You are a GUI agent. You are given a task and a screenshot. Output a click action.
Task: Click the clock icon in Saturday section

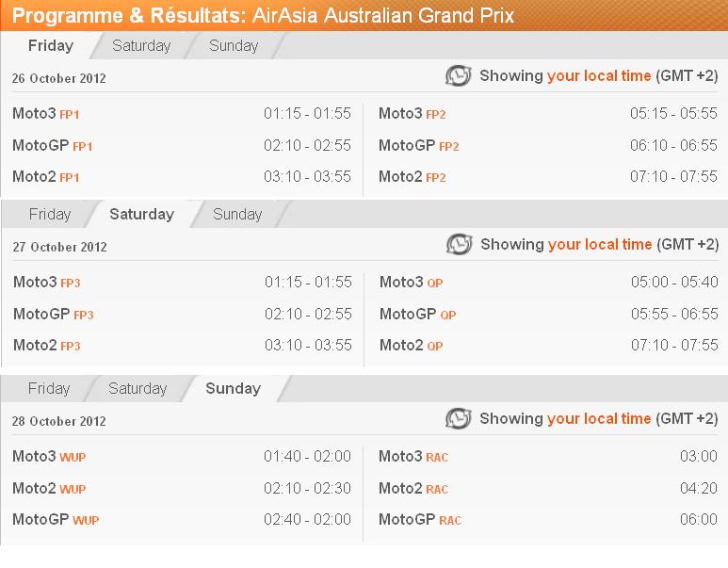point(460,244)
